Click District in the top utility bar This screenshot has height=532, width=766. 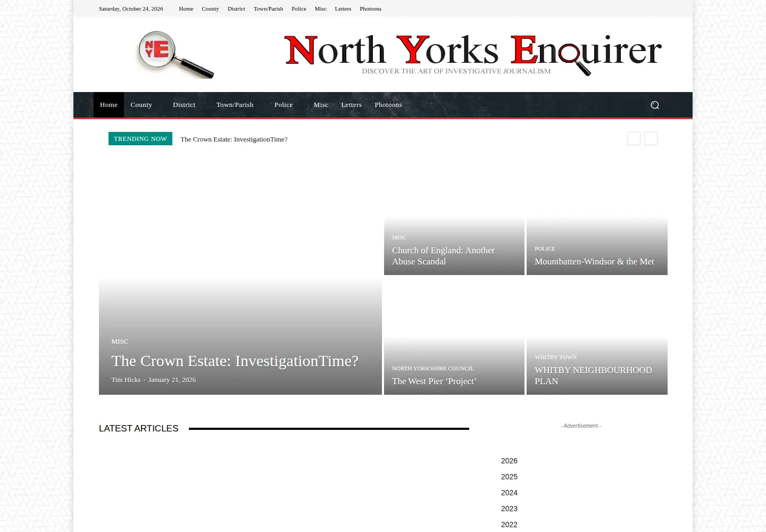click(236, 9)
